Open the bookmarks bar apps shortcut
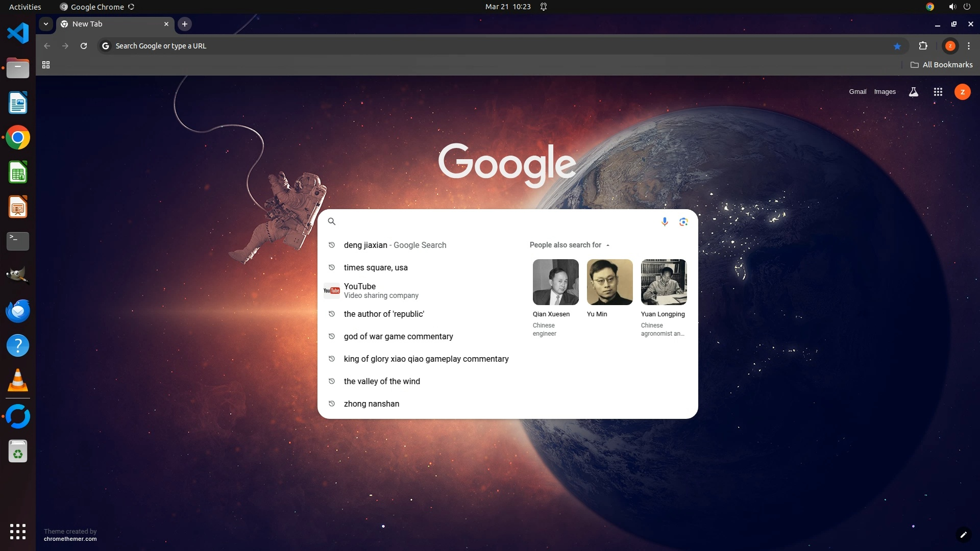This screenshot has height=551, width=980. tap(46, 65)
